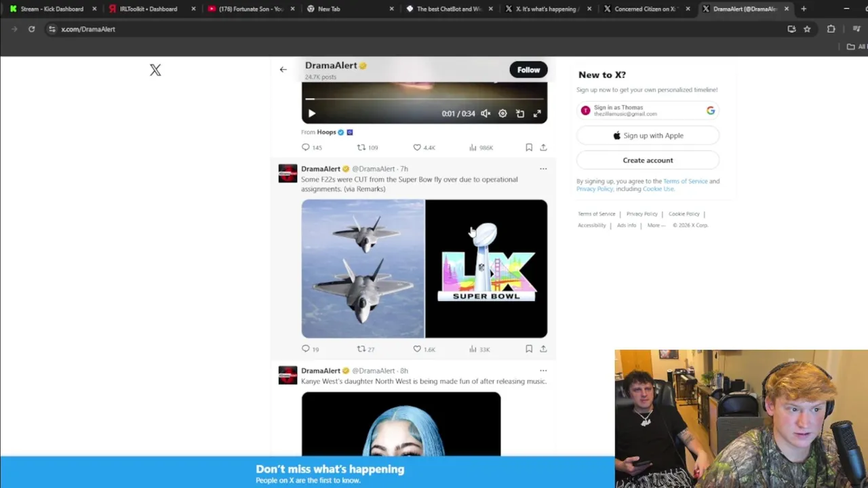Sign in as Thomas with Google
868x488 pixels.
(648, 110)
